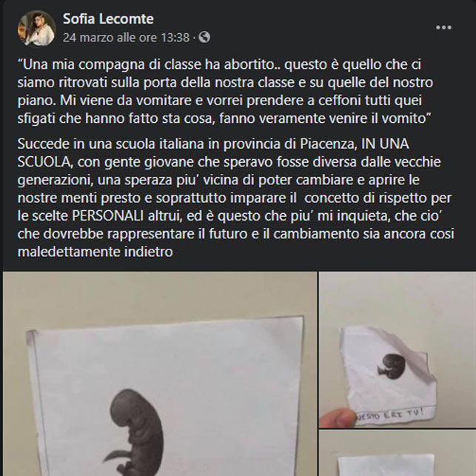Click the word 'Piacenza' in the post text

point(329,144)
